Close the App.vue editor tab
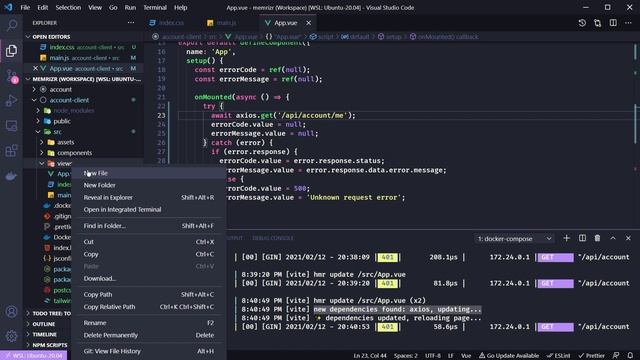This screenshot has height=360, width=640. 309,23
